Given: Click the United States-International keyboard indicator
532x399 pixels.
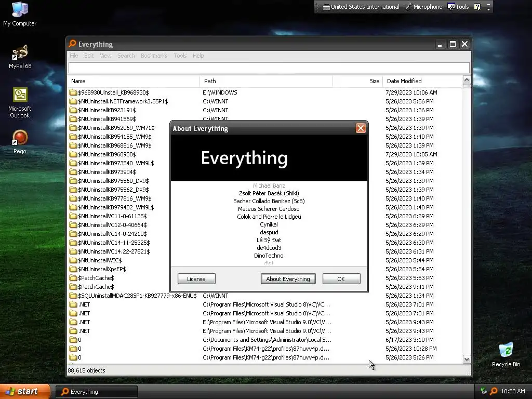Looking at the screenshot, I should [x=361, y=7].
